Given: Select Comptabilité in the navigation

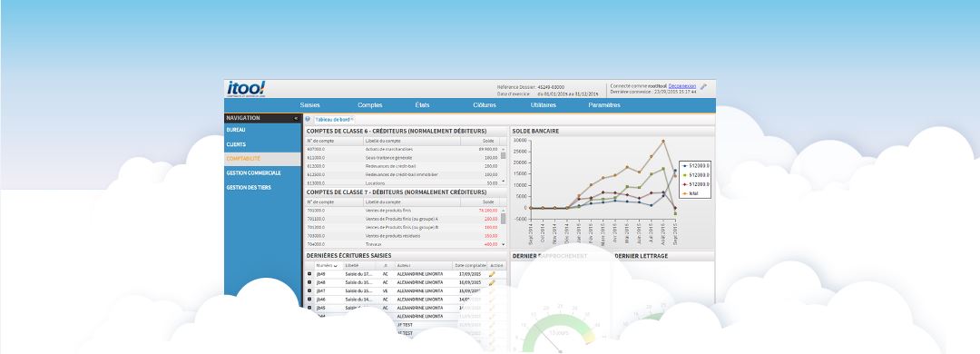Looking at the screenshot, I should click(262, 159).
